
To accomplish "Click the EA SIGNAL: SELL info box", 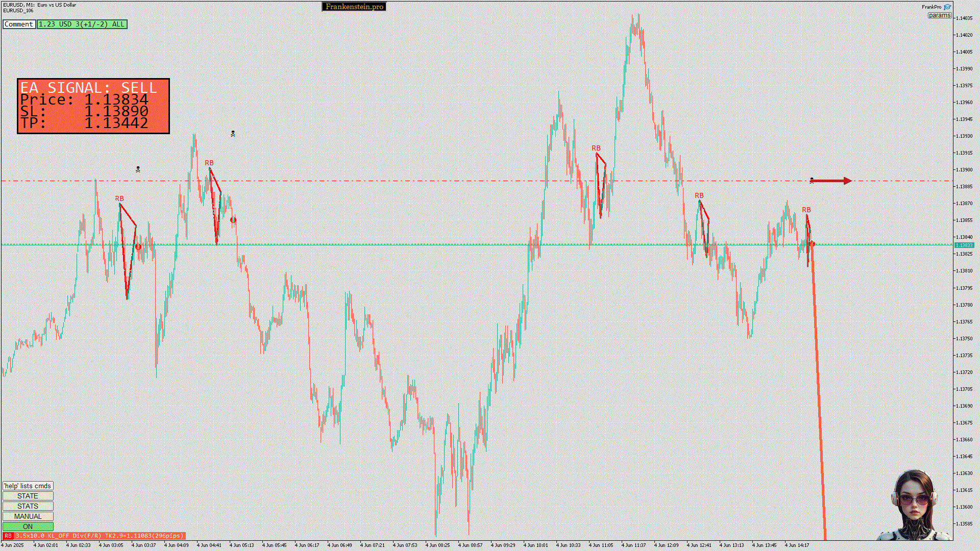I will pos(93,106).
